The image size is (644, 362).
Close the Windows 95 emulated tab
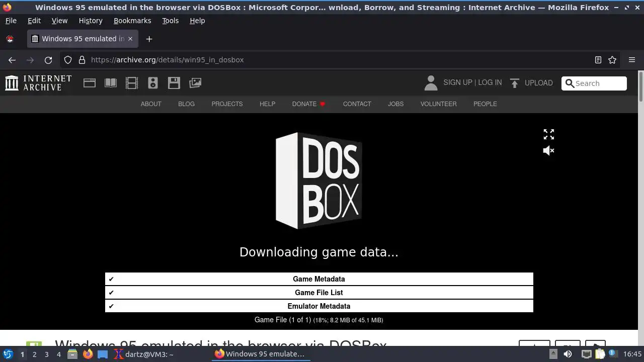(130, 39)
